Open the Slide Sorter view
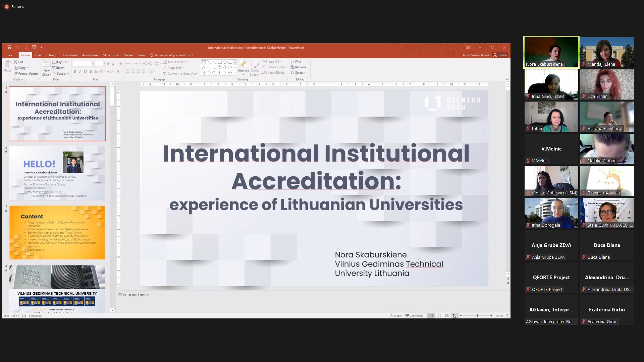 click(439, 316)
